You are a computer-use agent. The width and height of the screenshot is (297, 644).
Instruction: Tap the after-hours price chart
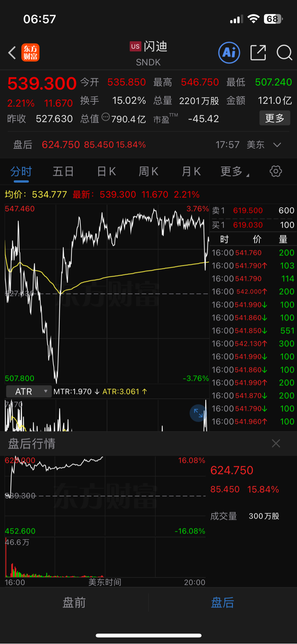pos(105,496)
